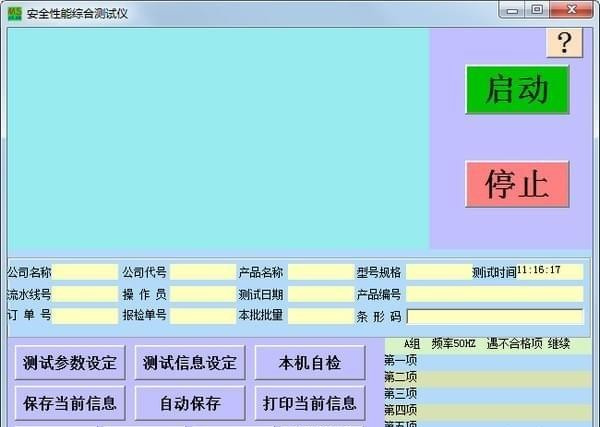Focus the 型号规格 input field
This screenshot has height=427, width=600.
coord(439,272)
